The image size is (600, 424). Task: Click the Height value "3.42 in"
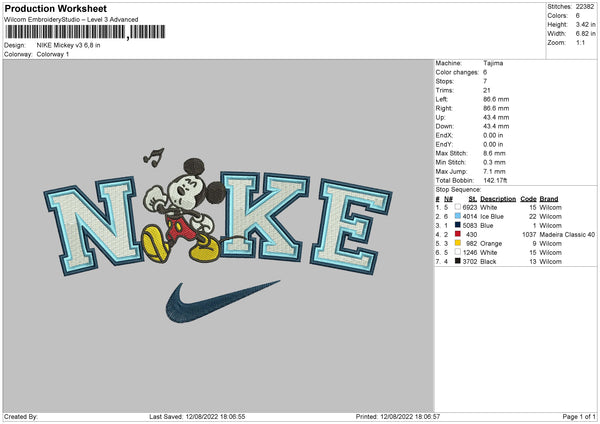tap(585, 24)
